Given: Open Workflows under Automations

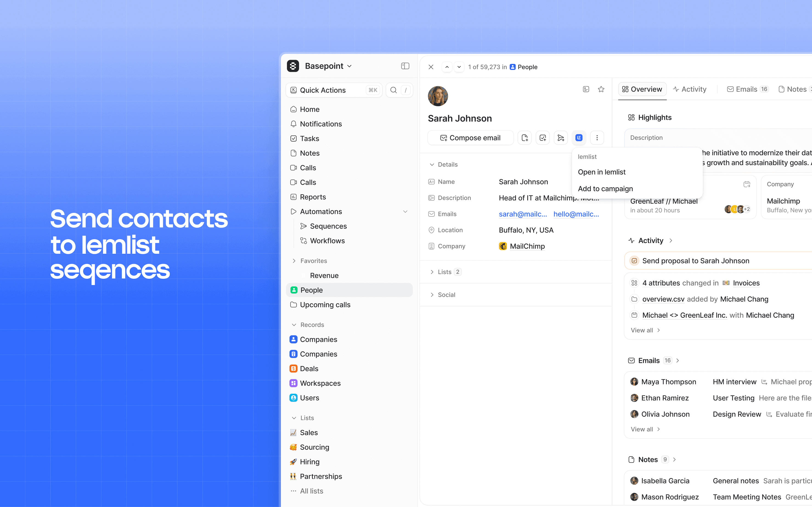Looking at the screenshot, I should [x=354, y=241].
